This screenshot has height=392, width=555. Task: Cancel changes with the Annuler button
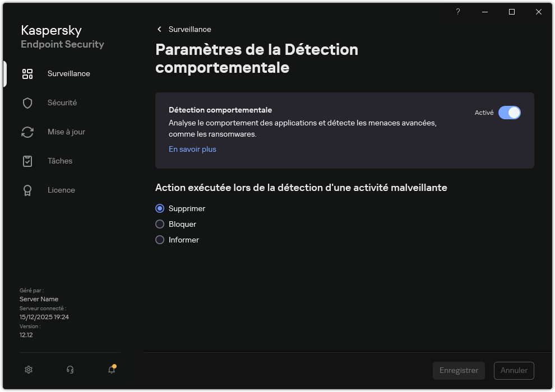coord(514,370)
